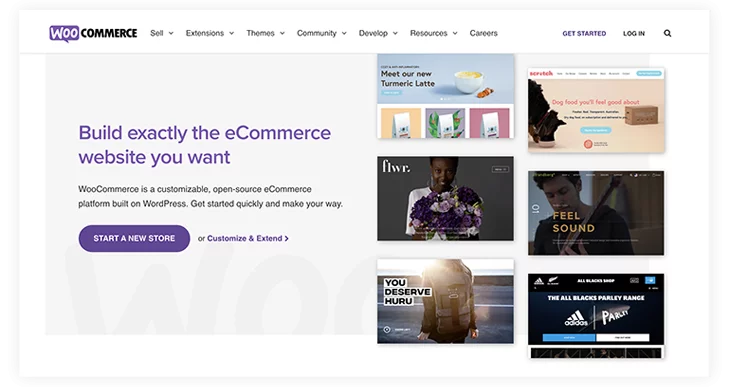Click the WooCommerce logo

click(x=93, y=34)
